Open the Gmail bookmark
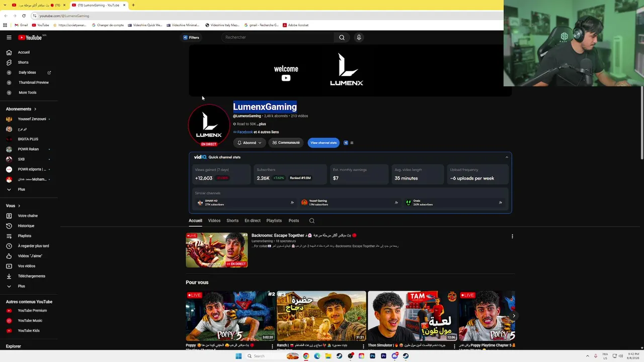This screenshot has height=362, width=644. point(21,25)
